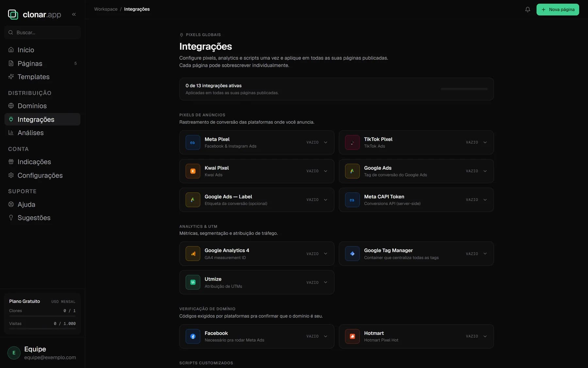Open notifications bell icon
Viewport: 588px width, 368px height.
(x=528, y=9)
